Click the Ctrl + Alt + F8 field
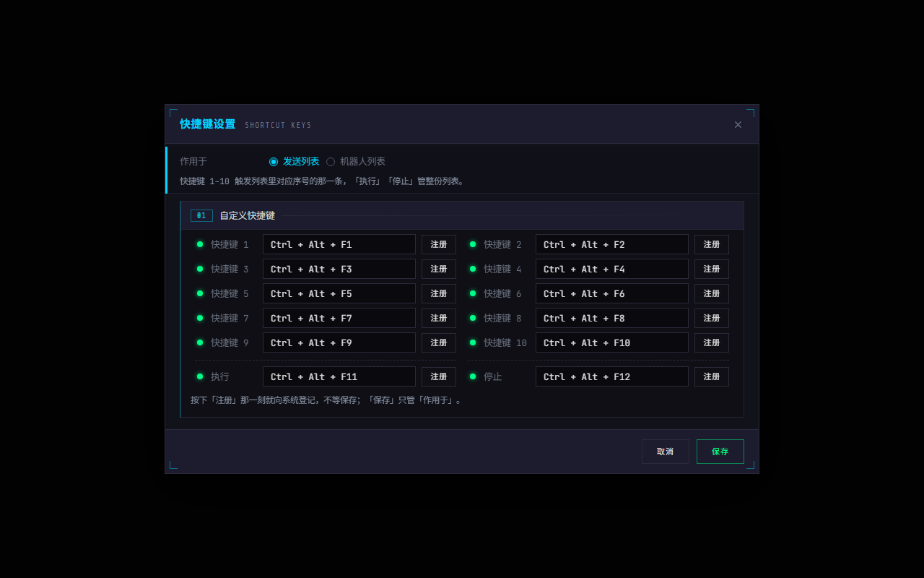This screenshot has width=924, height=578. (612, 318)
